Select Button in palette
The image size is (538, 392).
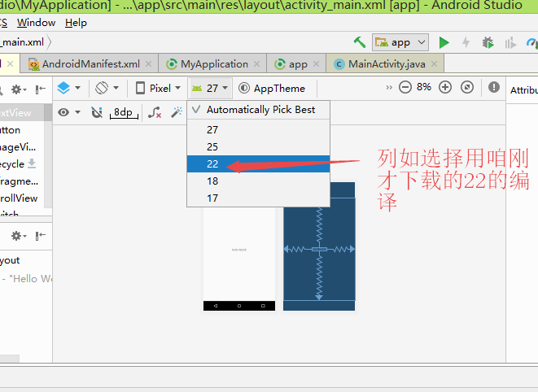22,130
